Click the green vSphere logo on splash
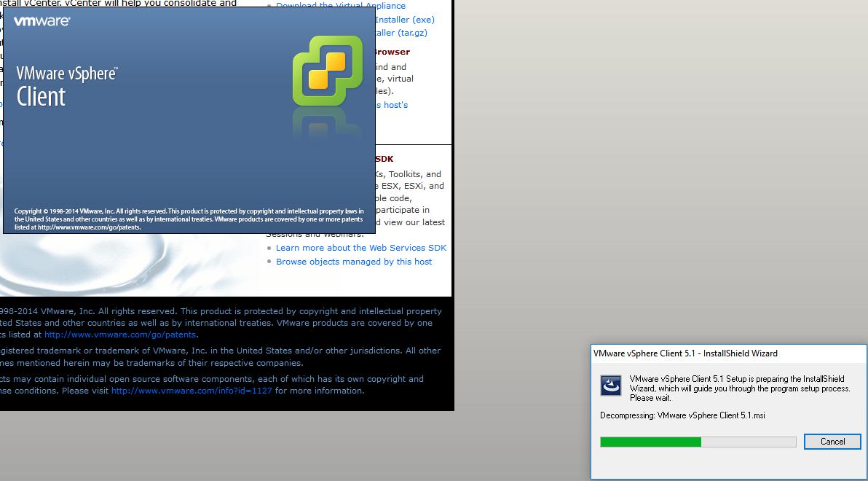Screen dimensions: 868x481 click(x=328, y=71)
